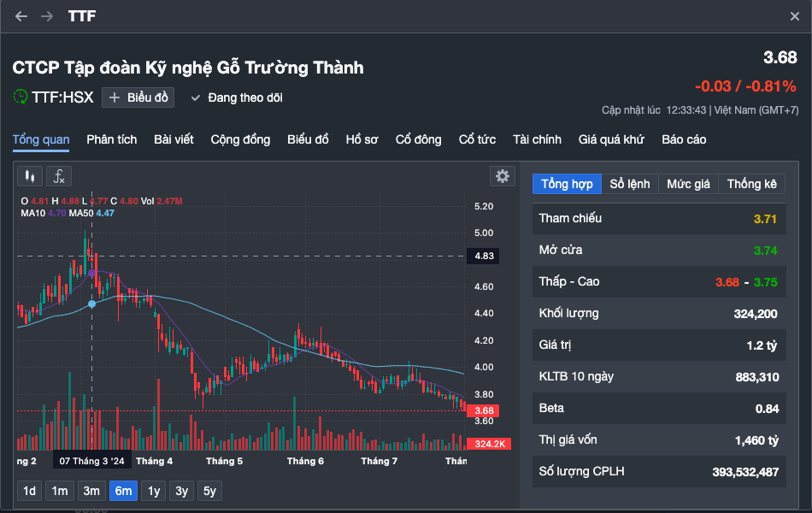Click the TTF:HSX ticker symbol
This screenshot has width=812, height=513.
(x=62, y=97)
